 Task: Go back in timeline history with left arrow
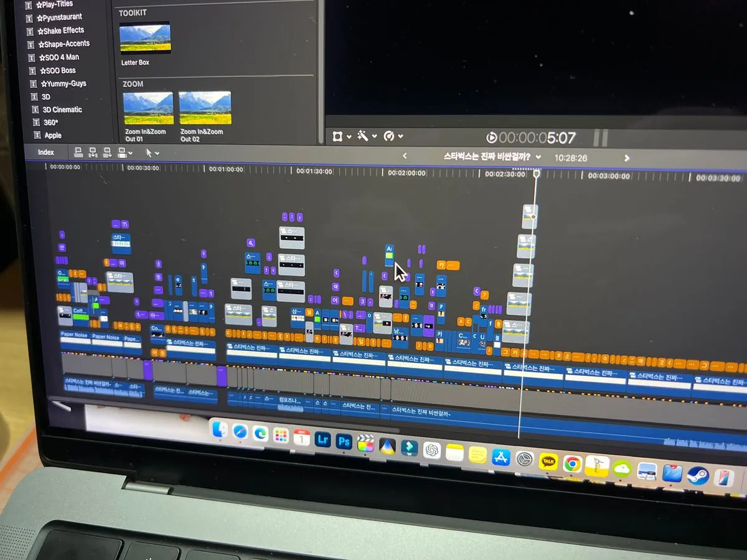click(405, 156)
